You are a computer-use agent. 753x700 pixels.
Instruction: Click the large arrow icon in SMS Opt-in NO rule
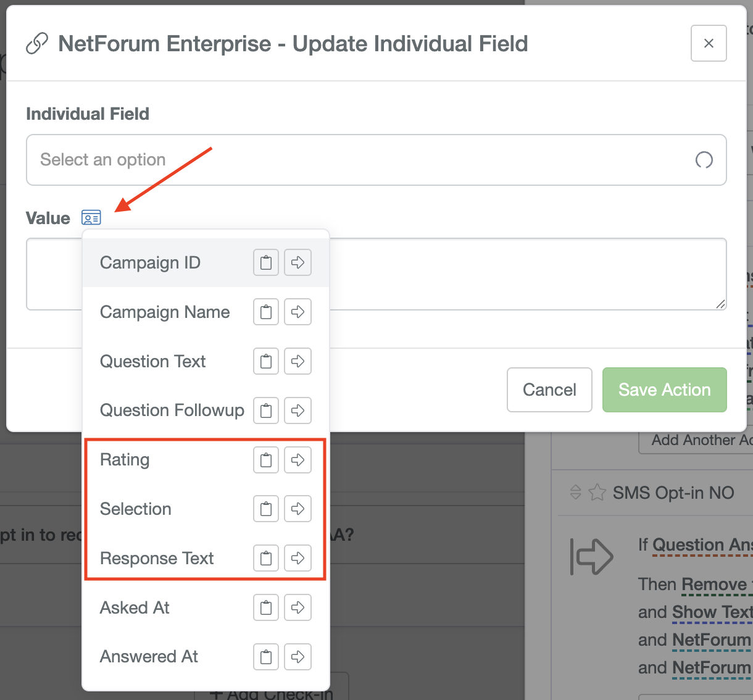(592, 556)
